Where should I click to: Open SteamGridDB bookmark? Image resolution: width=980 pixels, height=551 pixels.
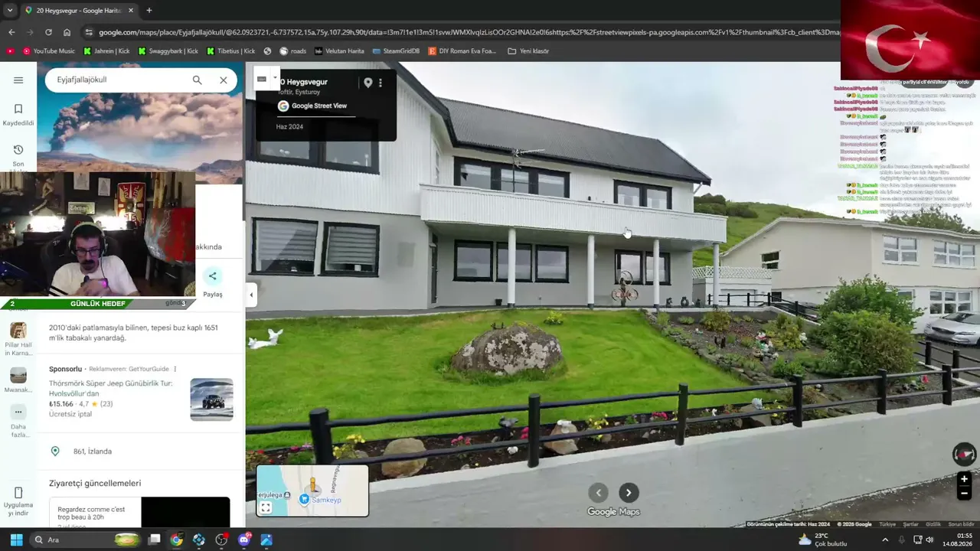point(396,51)
